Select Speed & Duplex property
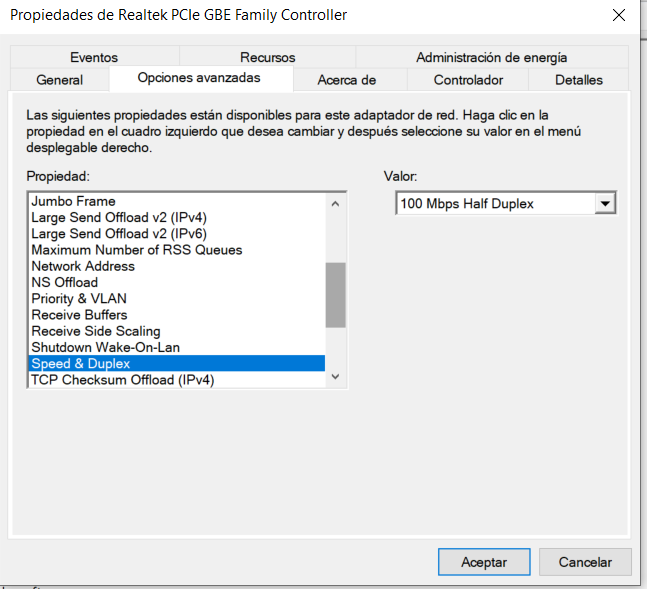647x589 pixels. tap(177, 363)
